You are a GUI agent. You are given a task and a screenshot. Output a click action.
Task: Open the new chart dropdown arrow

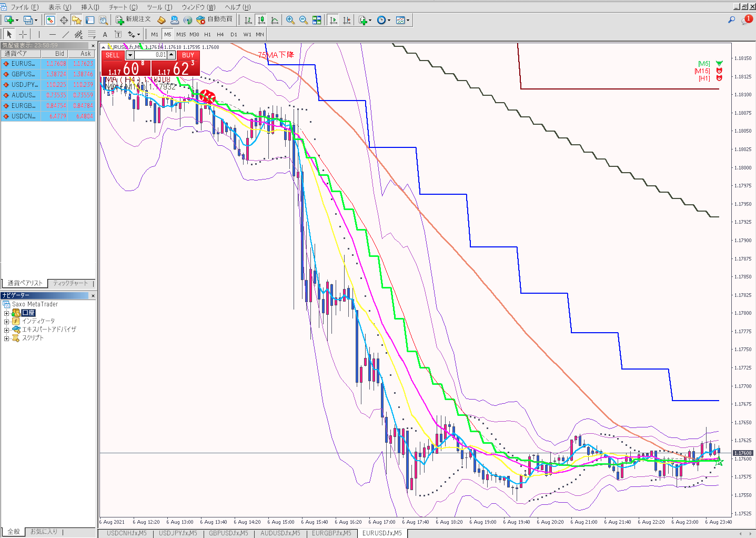(x=17, y=20)
